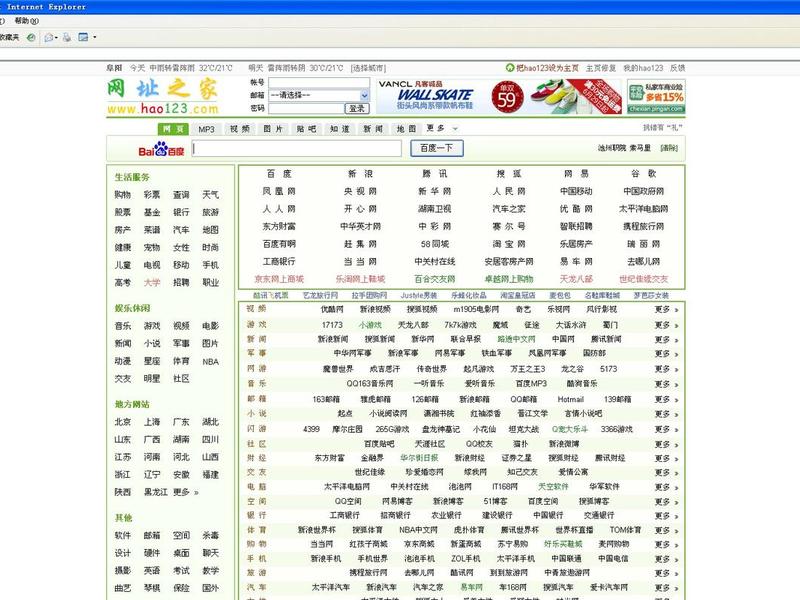Focus the 帐号 account input field
800x600 pixels.
click(x=319, y=83)
